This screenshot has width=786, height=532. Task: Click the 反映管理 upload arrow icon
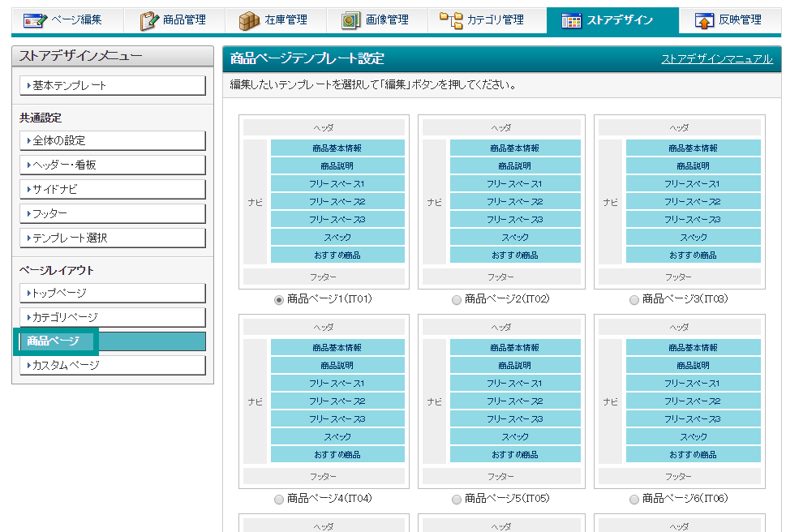[x=704, y=20]
